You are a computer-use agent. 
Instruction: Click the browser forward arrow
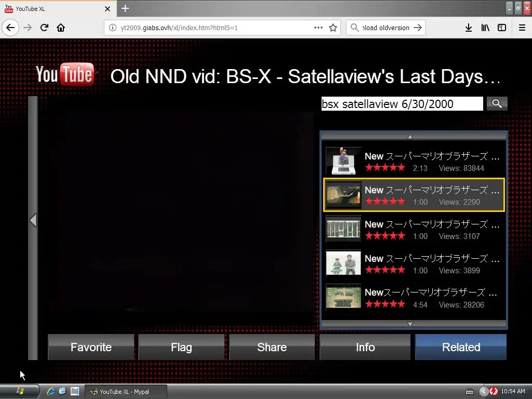(x=28, y=28)
